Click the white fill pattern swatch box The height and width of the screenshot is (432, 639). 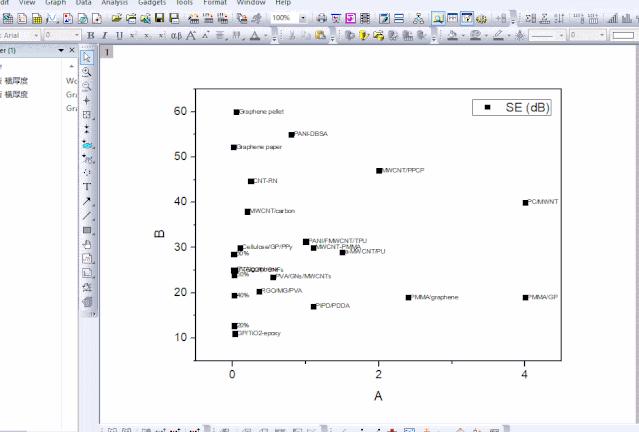[x=623, y=35]
